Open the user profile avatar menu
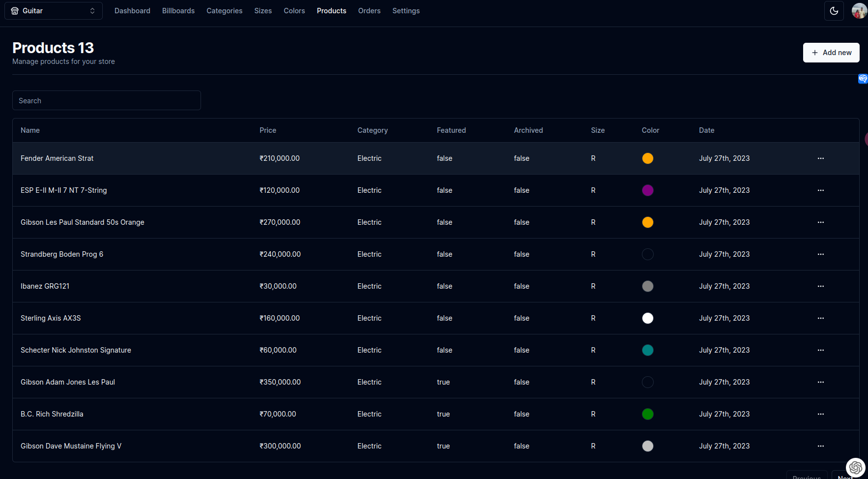The image size is (868, 479). (x=859, y=11)
